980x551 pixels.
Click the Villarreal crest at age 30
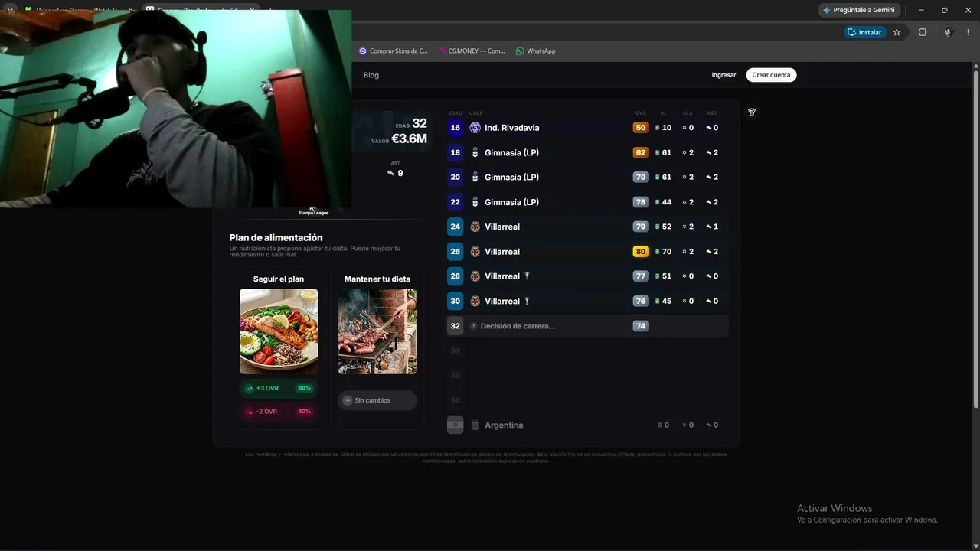475,301
